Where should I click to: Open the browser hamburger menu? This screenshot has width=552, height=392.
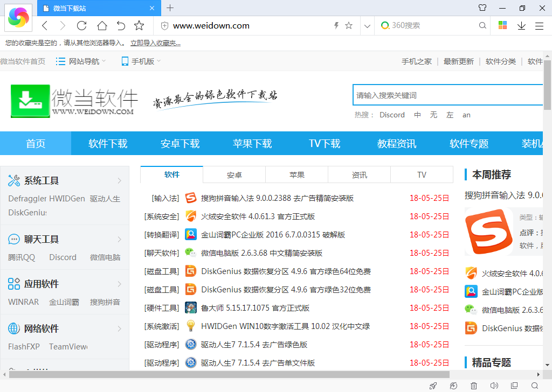539,26
